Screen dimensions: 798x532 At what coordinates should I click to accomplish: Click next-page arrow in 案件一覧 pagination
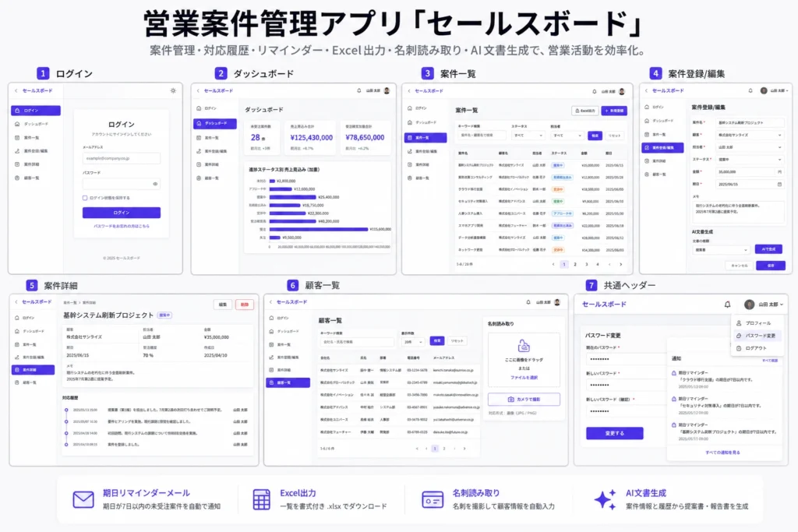coord(620,265)
